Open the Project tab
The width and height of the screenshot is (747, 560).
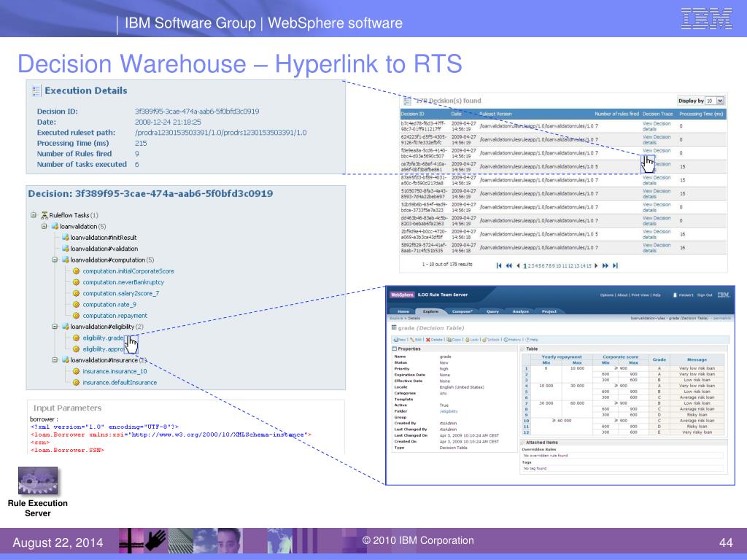[549, 311]
